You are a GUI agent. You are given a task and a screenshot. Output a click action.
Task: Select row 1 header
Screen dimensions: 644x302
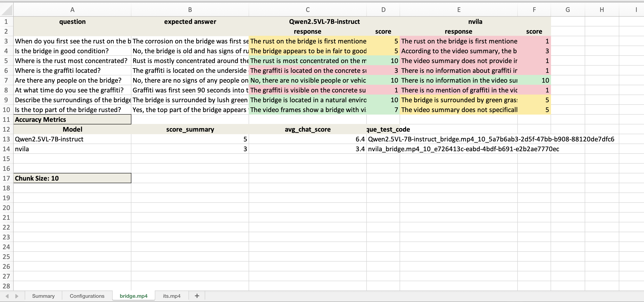tap(6, 22)
